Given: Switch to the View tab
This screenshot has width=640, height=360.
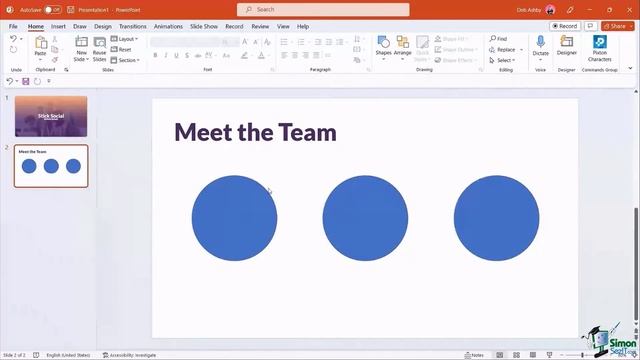Looking at the screenshot, I should 283,26.
